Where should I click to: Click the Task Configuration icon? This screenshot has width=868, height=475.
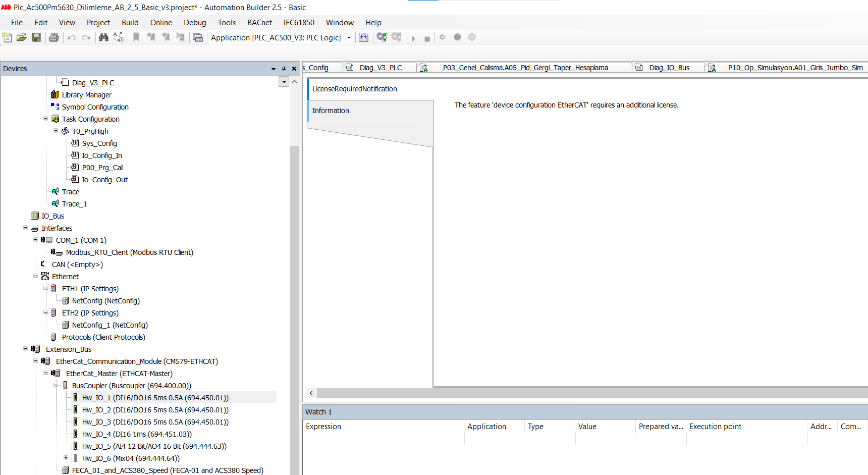click(x=55, y=119)
